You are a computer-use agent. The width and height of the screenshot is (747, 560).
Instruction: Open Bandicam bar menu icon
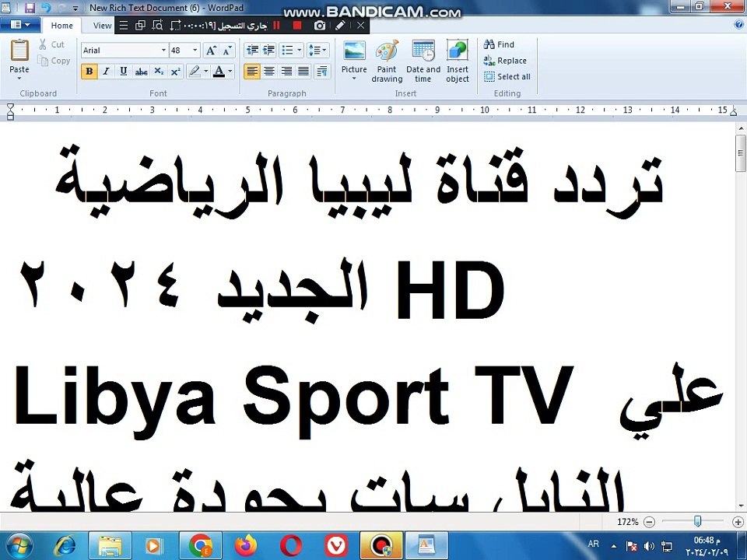coord(124,25)
